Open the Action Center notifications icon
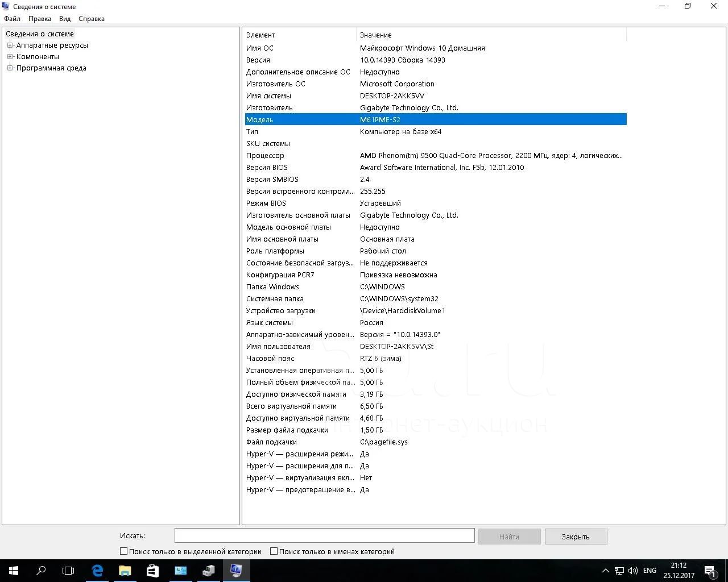Image resolution: width=728 pixels, height=582 pixels. click(710, 571)
